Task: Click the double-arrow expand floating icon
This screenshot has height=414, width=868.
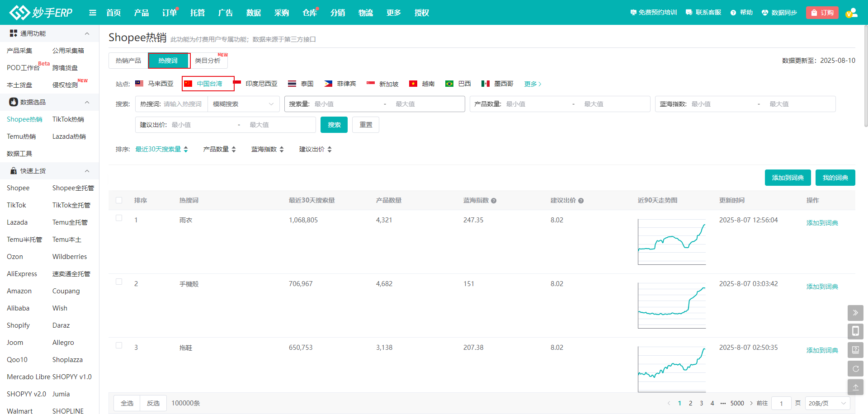Action: click(x=855, y=313)
